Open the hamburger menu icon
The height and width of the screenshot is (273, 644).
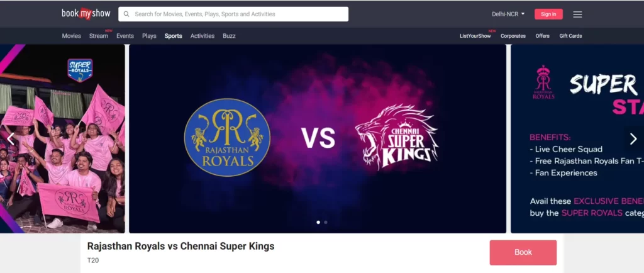pyautogui.click(x=577, y=14)
